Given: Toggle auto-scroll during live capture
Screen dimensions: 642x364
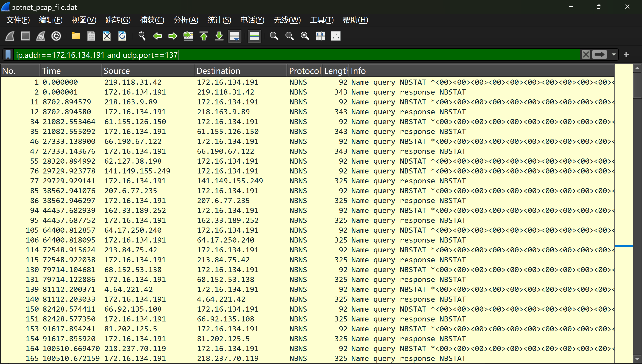Looking at the screenshot, I should click(234, 36).
